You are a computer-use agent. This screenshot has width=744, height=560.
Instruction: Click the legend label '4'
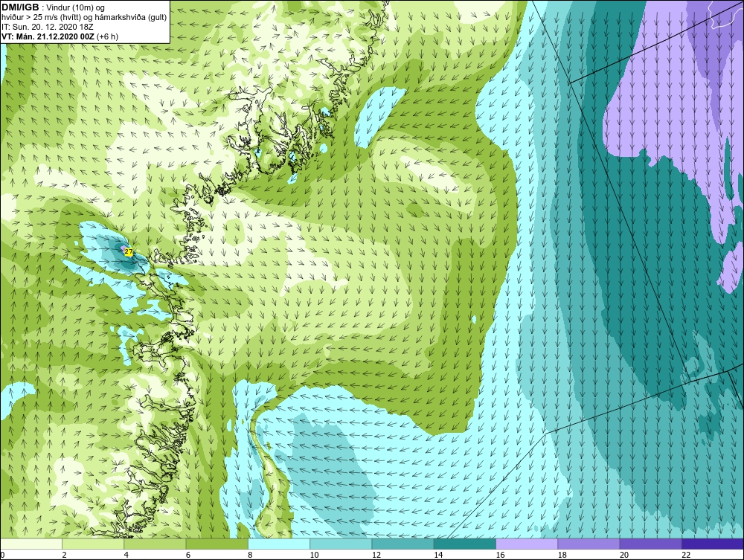click(x=126, y=556)
